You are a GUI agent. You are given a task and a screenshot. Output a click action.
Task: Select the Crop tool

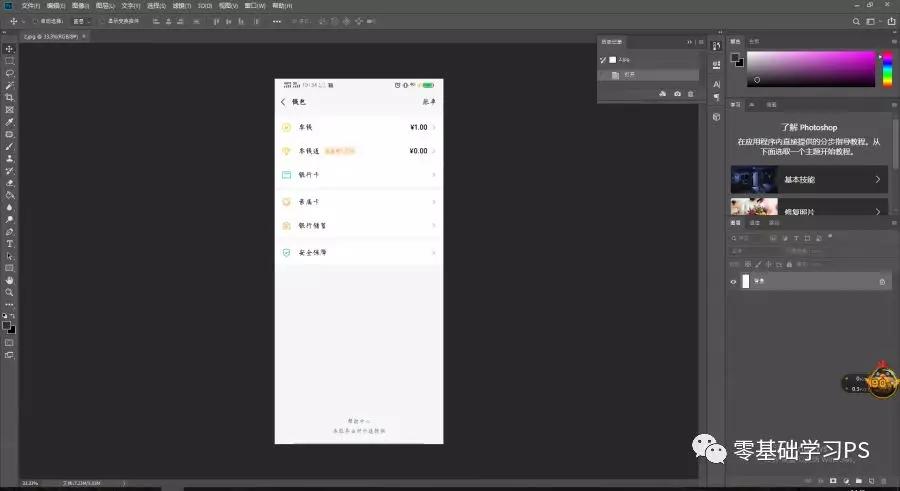9,98
